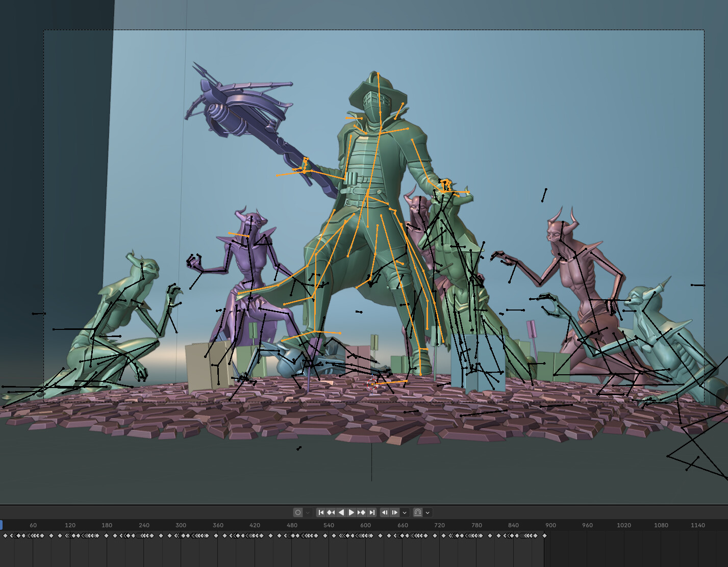This screenshot has width=728, height=567.
Task: Open the auto keying options dropdown
Action: click(308, 512)
